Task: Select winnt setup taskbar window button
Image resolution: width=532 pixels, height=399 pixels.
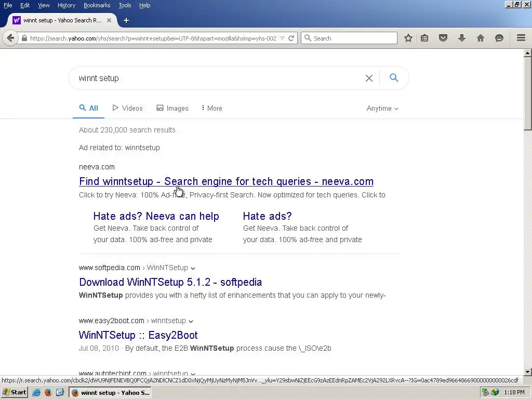Action: (x=110, y=393)
